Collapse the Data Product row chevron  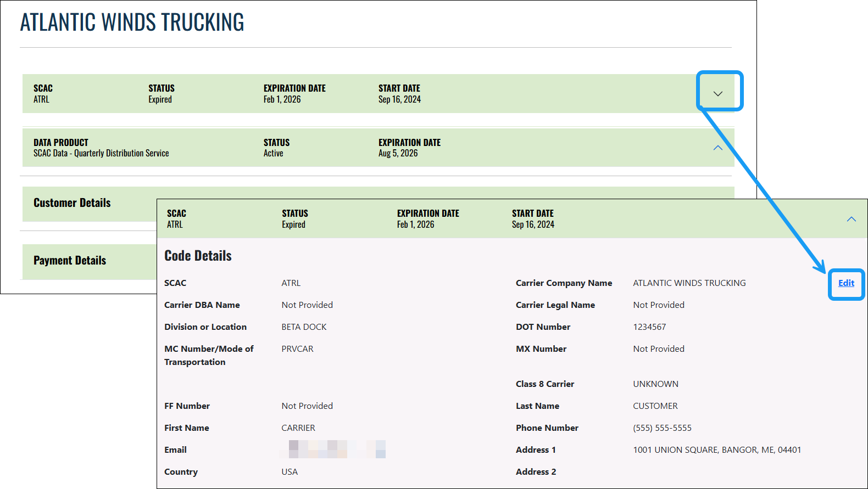[717, 148]
